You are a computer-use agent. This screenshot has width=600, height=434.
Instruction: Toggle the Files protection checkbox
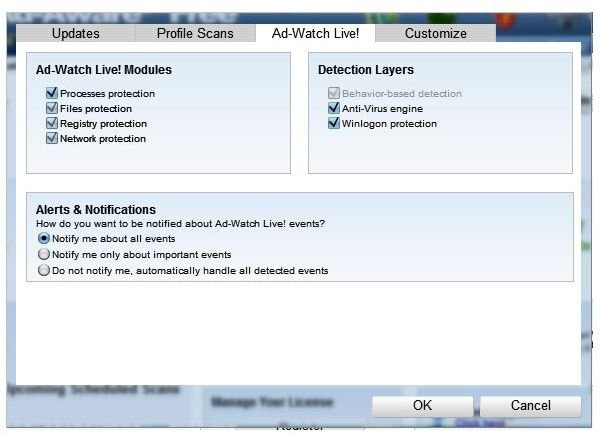[52, 108]
